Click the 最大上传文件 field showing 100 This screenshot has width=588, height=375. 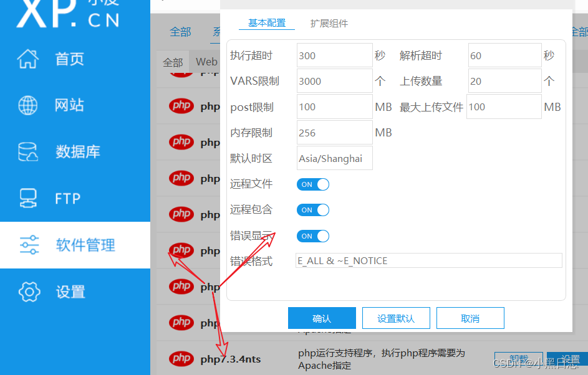(504, 107)
